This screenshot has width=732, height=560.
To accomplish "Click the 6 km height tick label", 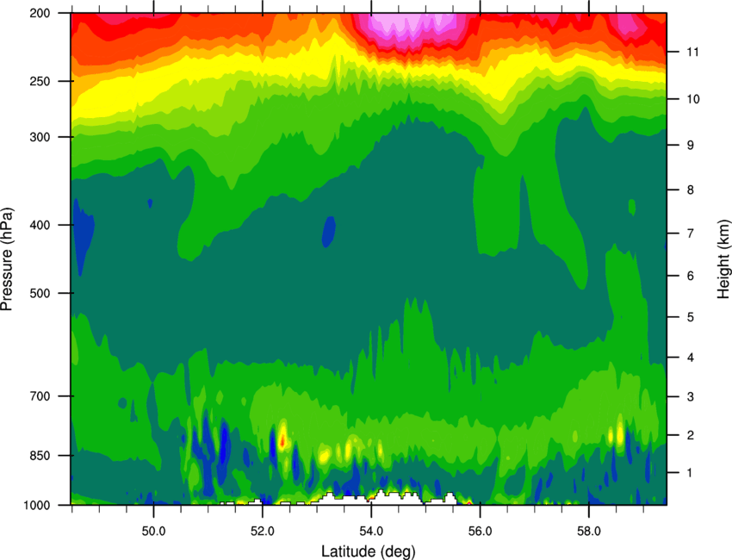I will coord(690,276).
